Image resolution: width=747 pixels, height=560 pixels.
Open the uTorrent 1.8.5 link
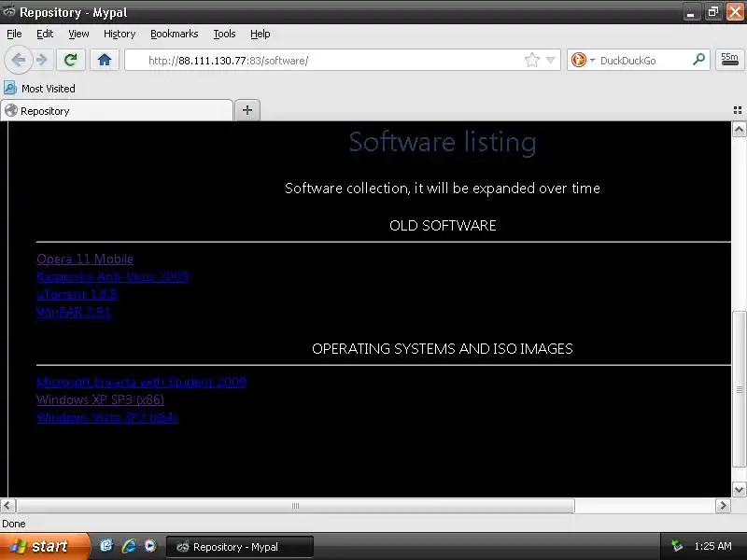coord(77,294)
